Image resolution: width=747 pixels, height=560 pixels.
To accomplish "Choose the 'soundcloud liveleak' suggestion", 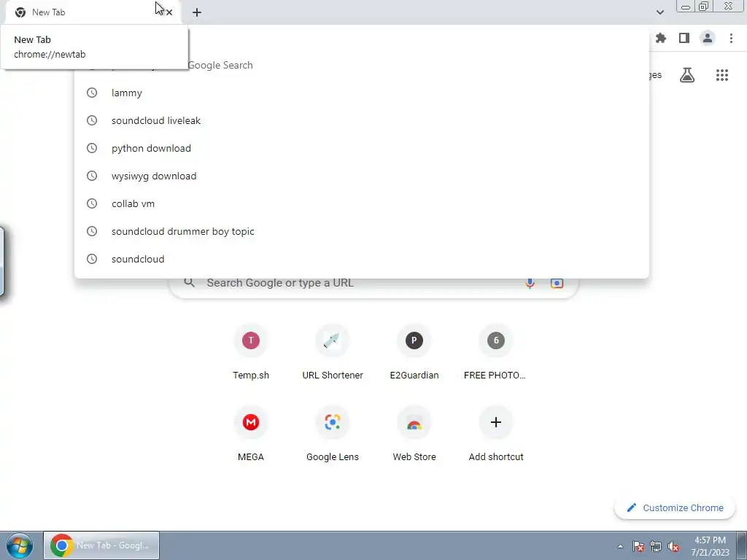I will 362,120.
